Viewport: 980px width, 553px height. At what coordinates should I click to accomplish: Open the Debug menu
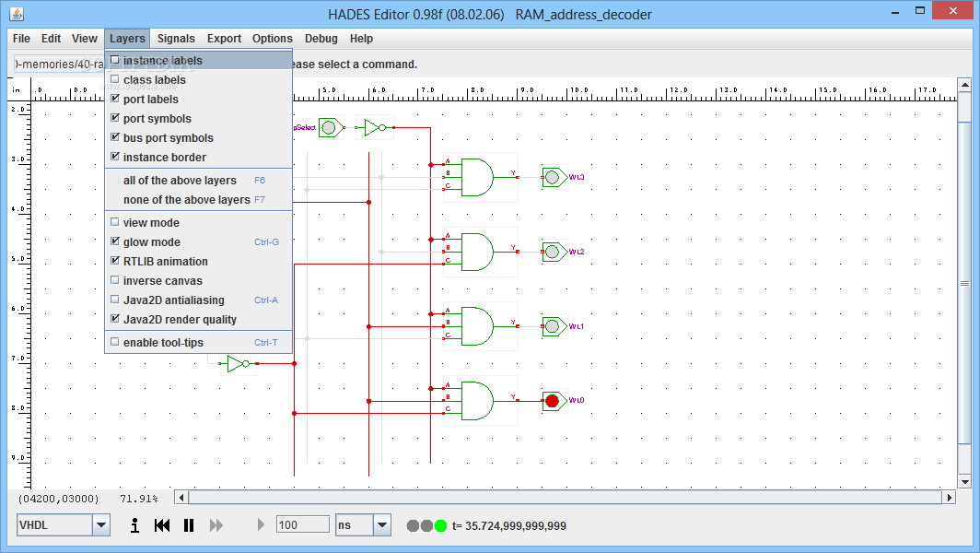pyautogui.click(x=321, y=38)
